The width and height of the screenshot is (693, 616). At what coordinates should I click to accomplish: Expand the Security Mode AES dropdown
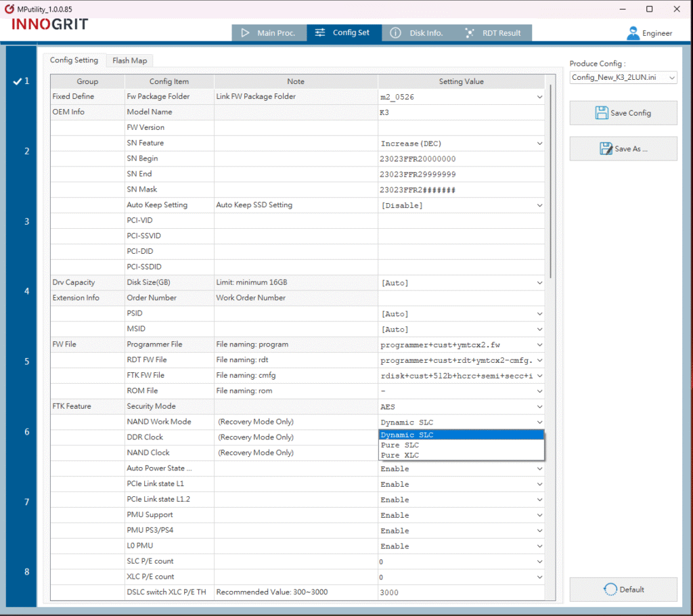coord(539,407)
